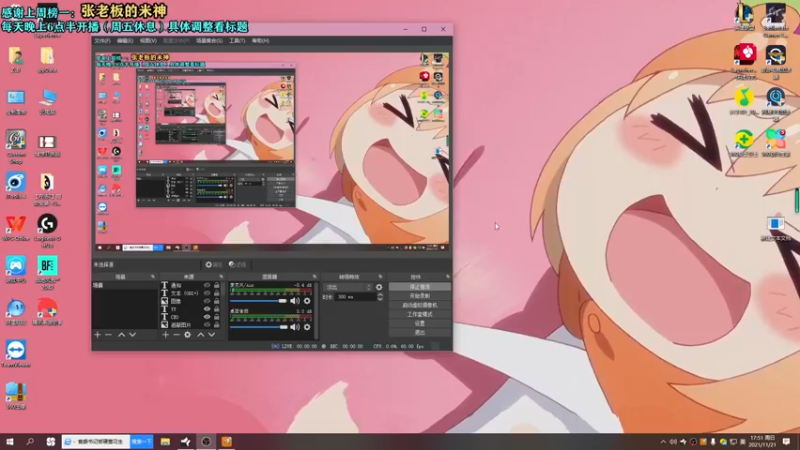Open TeamViewer desktop icon
Viewport: 800px width, 450px height.
[x=16, y=354]
